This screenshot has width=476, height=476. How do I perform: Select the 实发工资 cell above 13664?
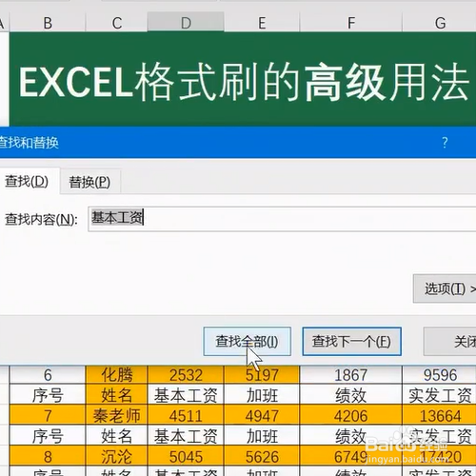(x=440, y=395)
